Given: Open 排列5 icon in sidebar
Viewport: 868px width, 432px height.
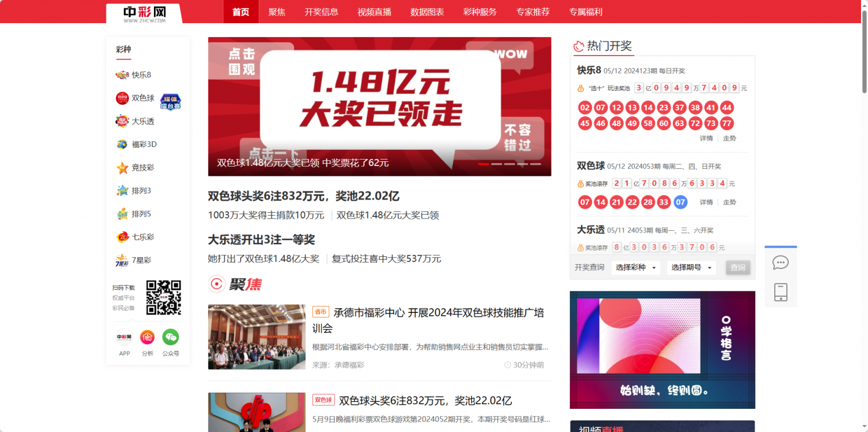Looking at the screenshot, I should coord(122,214).
